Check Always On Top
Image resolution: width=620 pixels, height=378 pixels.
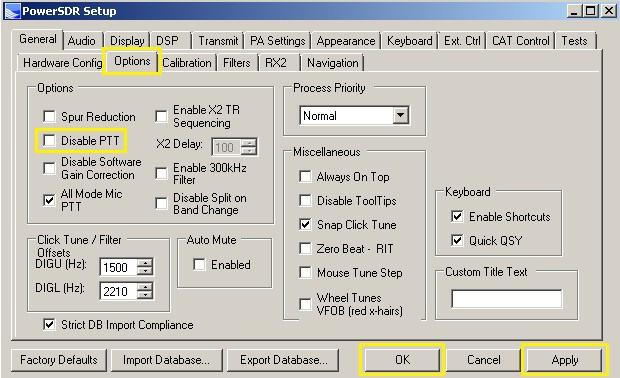pyautogui.click(x=305, y=176)
